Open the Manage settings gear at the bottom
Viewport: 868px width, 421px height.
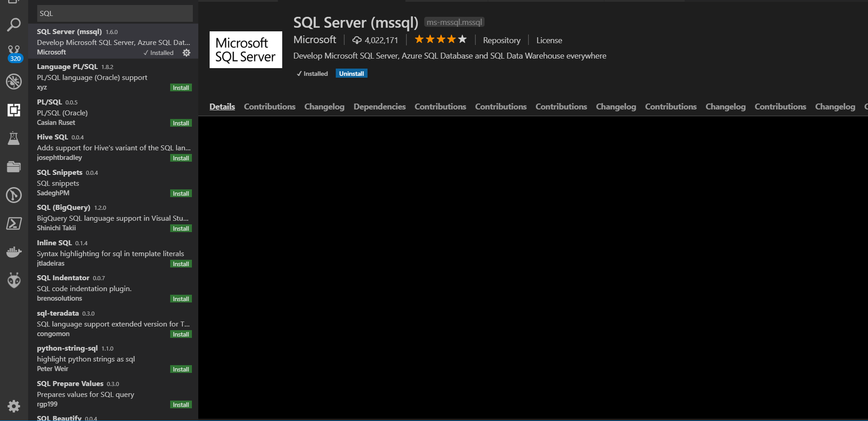[x=14, y=406]
